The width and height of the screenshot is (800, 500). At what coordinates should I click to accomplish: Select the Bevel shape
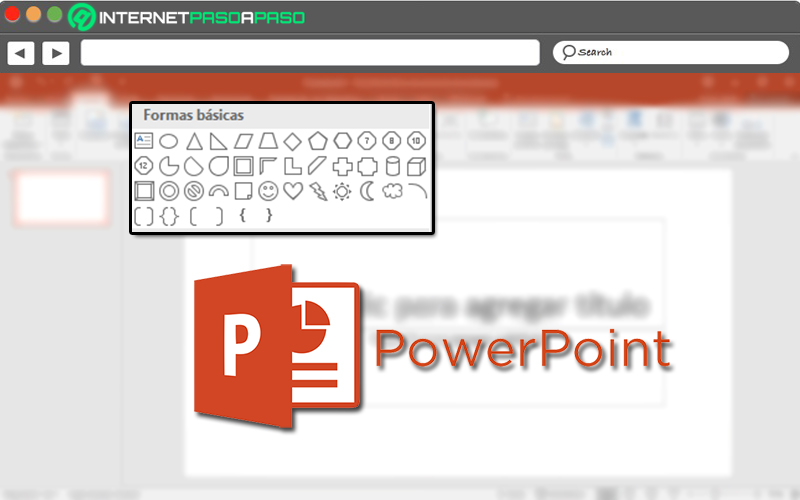click(x=144, y=191)
